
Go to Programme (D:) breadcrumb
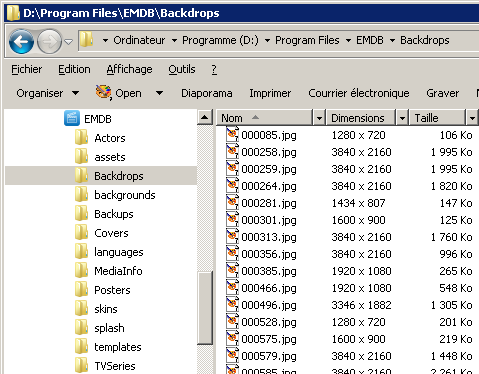pyautogui.click(x=220, y=40)
